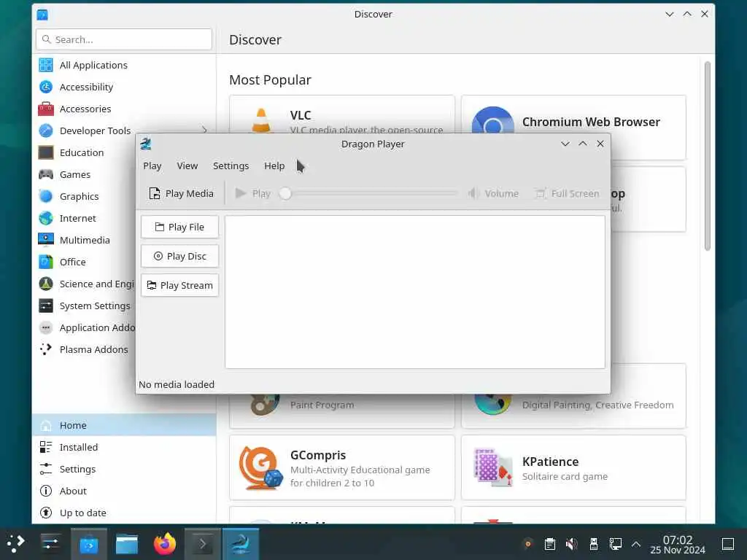This screenshot has height=560, width=747.
Task: Open the Games category in Discover
Action: click(85, 175)
